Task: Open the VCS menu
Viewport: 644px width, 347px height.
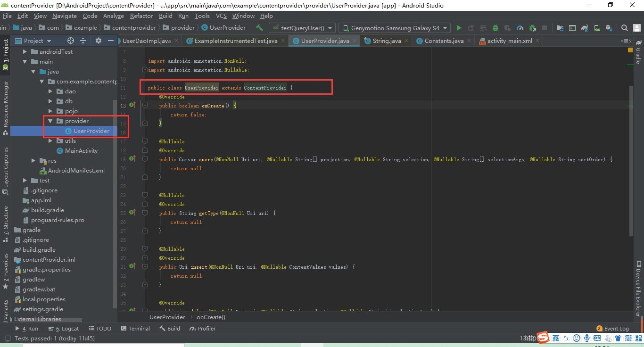Action: [221, 16]
